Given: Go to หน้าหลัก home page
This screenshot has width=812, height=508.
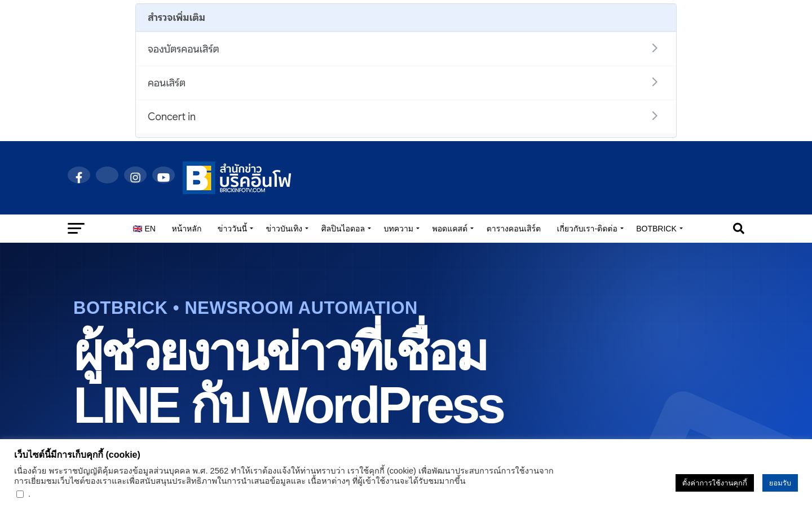Looking at the screenshot, I should 187,229.
